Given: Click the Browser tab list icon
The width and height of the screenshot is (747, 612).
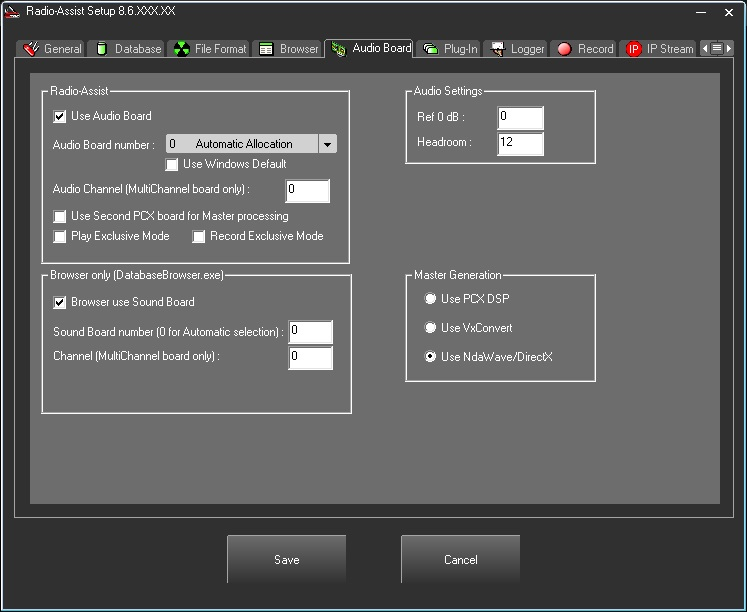Looking at the screenshot, I should [266, 49].
